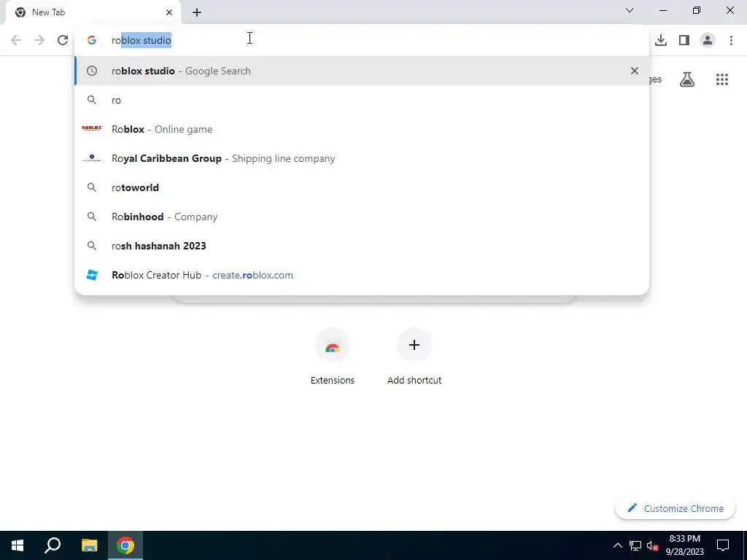The image size is (747, 560).
Task: Open File Explorer from the taskbar
Action: tap(89, 545)
